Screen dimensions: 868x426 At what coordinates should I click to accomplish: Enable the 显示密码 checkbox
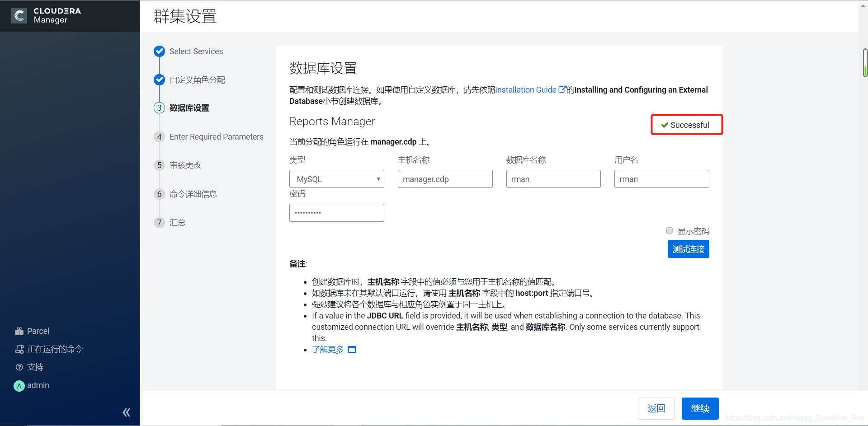pos(670,230)
